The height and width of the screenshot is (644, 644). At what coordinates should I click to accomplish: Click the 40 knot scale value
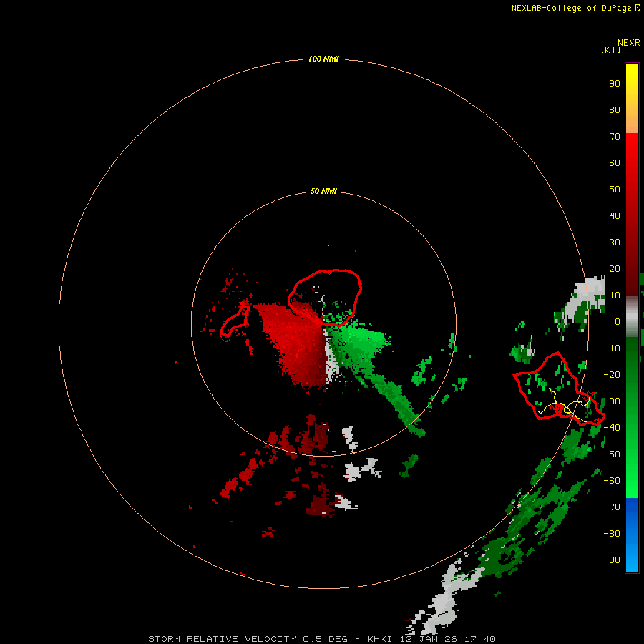615,215
